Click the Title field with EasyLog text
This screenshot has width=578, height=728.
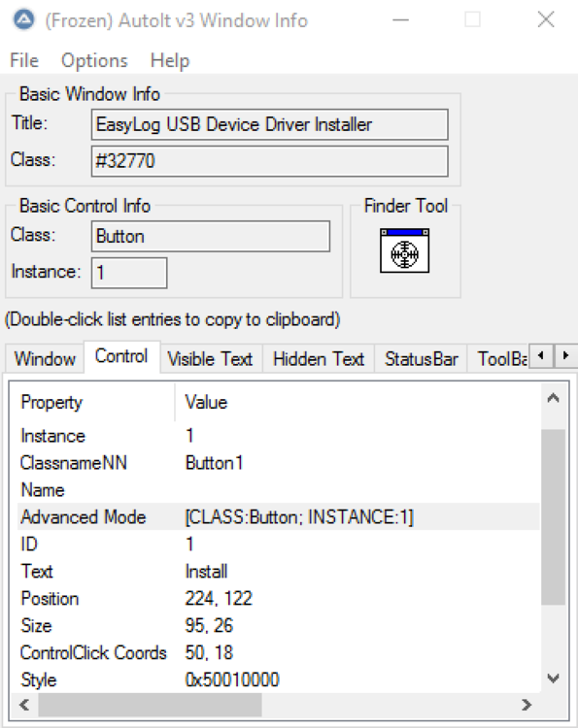[270, 124]
